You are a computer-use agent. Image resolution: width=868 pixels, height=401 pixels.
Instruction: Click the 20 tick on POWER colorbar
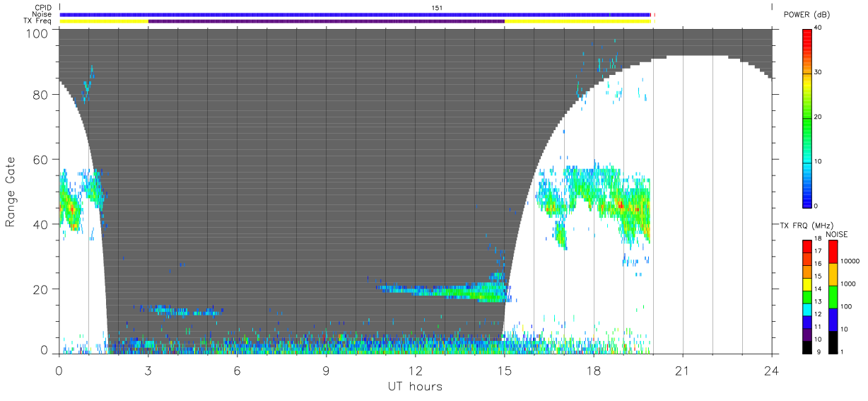coord(818,117)
